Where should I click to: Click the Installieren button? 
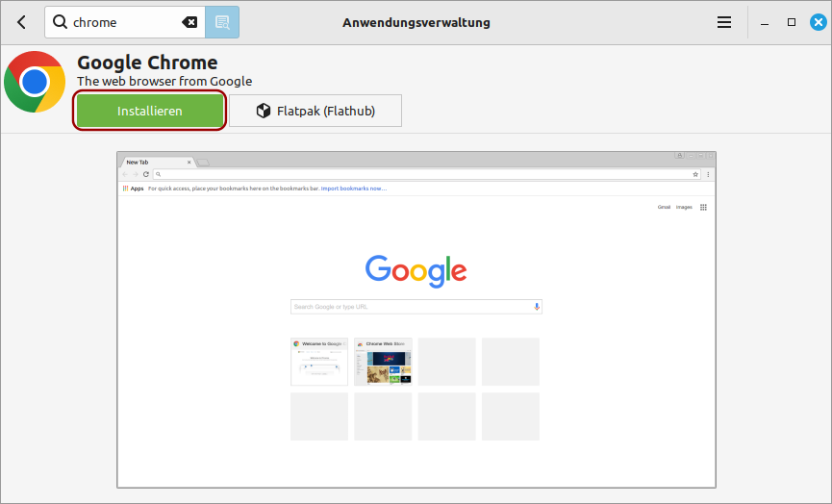150,111
